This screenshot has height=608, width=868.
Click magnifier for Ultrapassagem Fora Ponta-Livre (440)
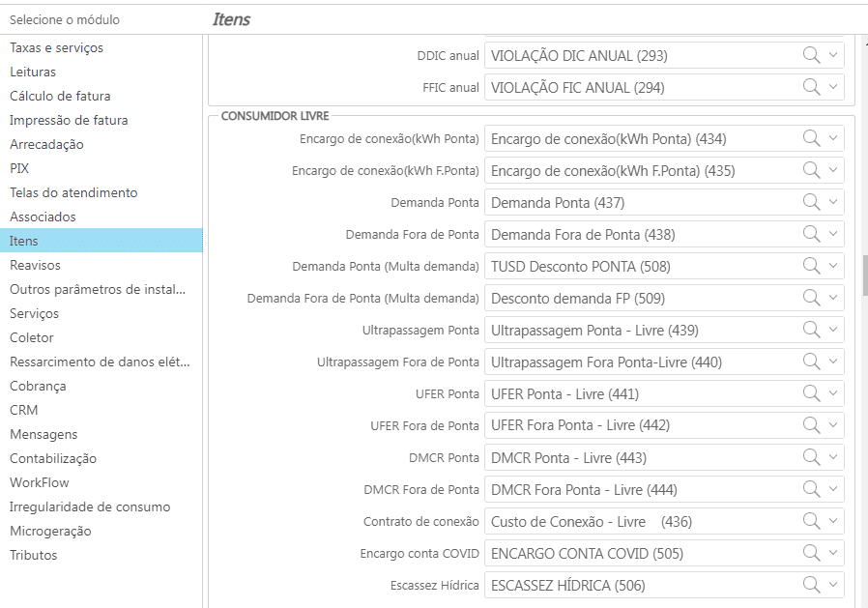click(811, 362)
